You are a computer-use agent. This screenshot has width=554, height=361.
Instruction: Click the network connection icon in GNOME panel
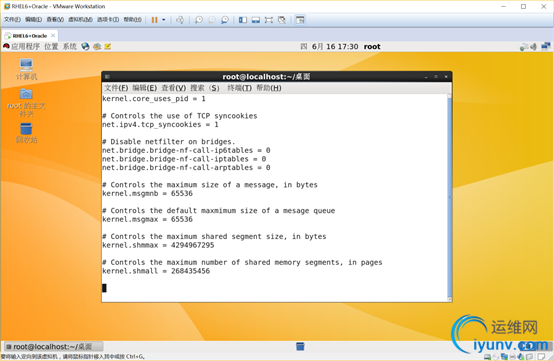546,47
